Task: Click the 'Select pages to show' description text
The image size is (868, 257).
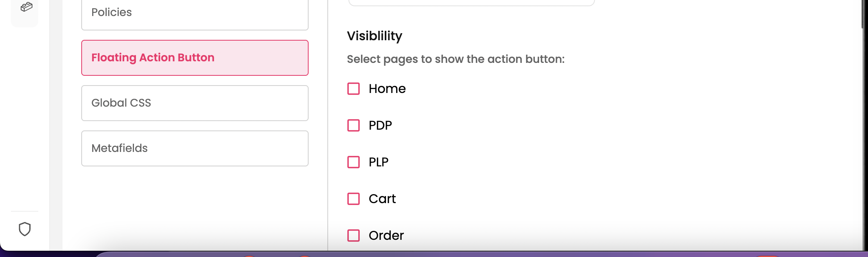Action: pyautogui.click(x=455, y=59)
